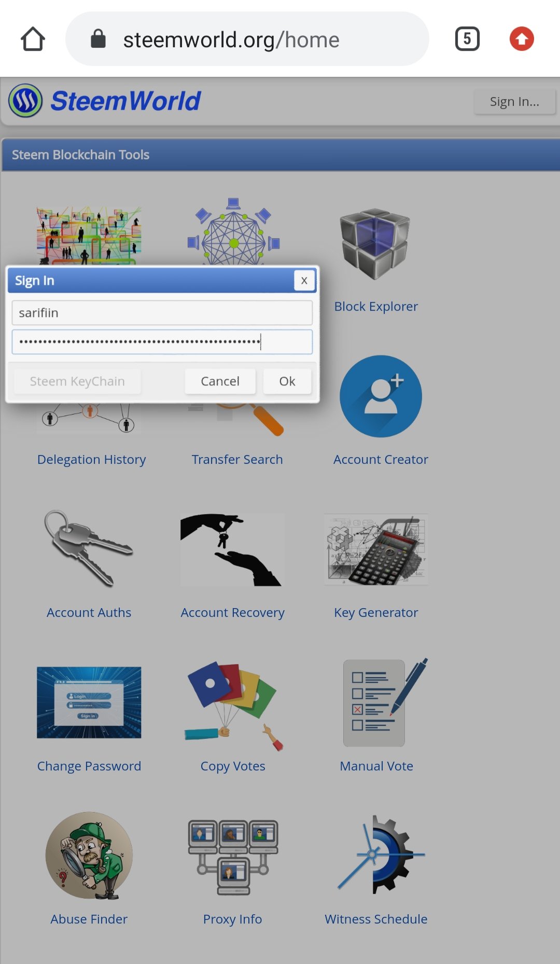Tap the browser home icon

point(33,39)
